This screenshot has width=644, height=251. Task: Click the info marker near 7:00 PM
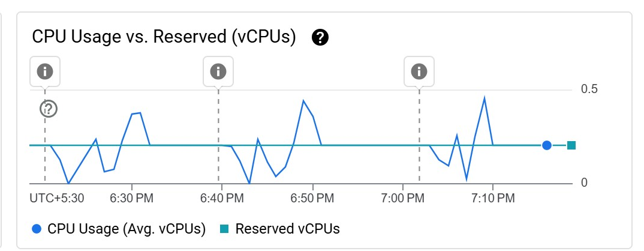click(419, 71)
